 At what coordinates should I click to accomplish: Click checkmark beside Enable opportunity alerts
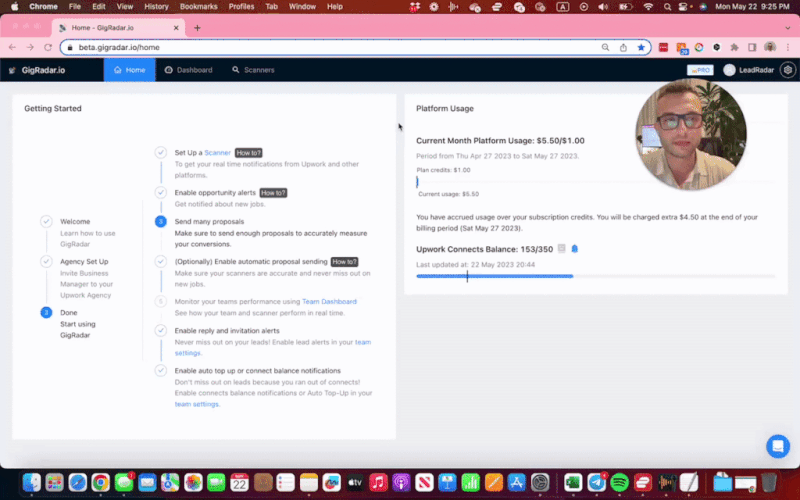[x=161, y=193]
